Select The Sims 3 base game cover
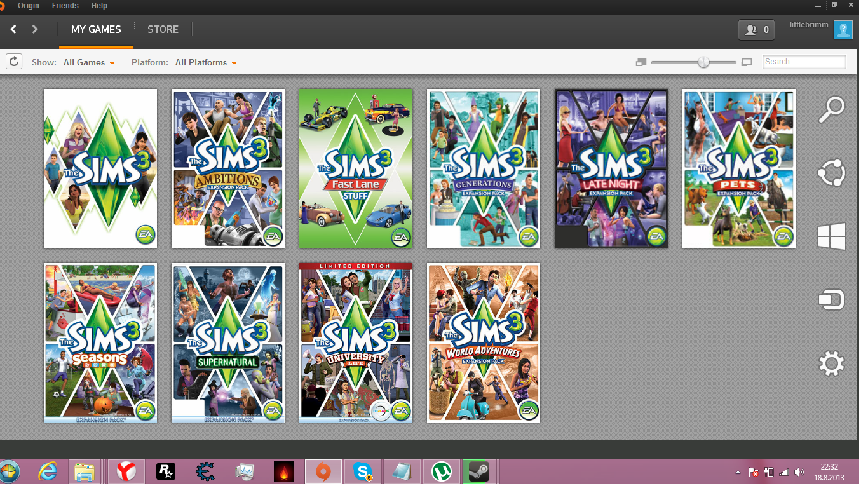868x488 pixels. (x=100, y=168)
